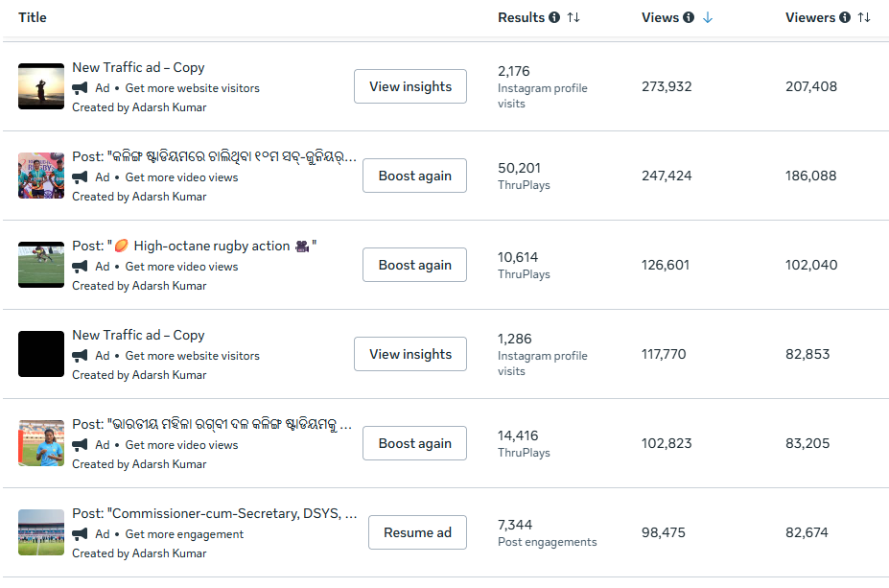The width and height of the screenshot is (889, 588).
Task: Sort by the Results column arrows
Action: (x=573, y=17)
